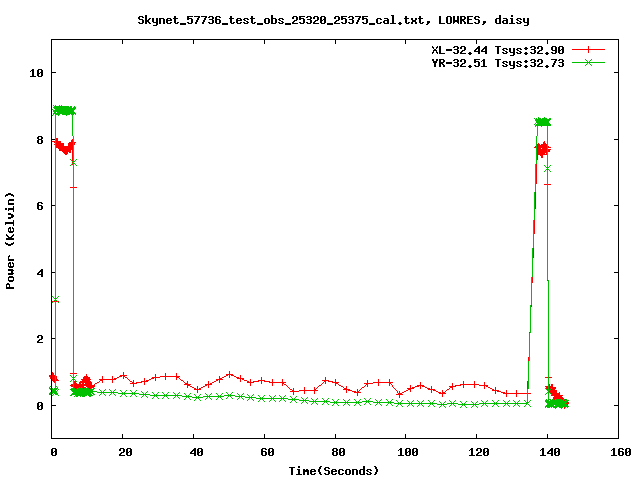The height and width of the screenshot is (480, 640).
Task: Select the XL-32.44 Tsys:32.90 legend entry
Action: [x=498, y=50]
